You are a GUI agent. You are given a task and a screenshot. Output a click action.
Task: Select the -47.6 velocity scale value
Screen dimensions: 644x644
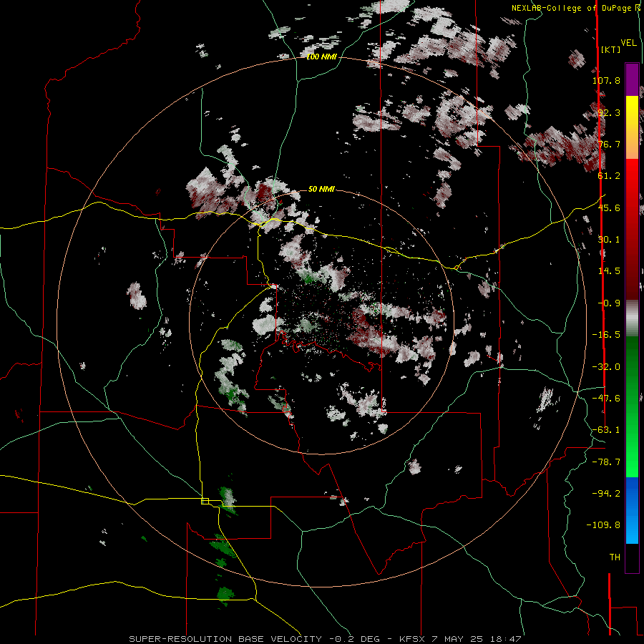pyautogui.click(x=606, y=399)
